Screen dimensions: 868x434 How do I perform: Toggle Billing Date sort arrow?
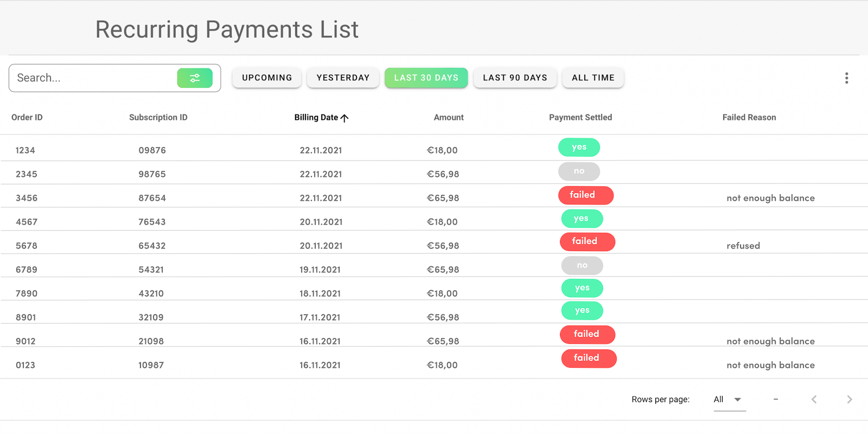tap(344, 118)
